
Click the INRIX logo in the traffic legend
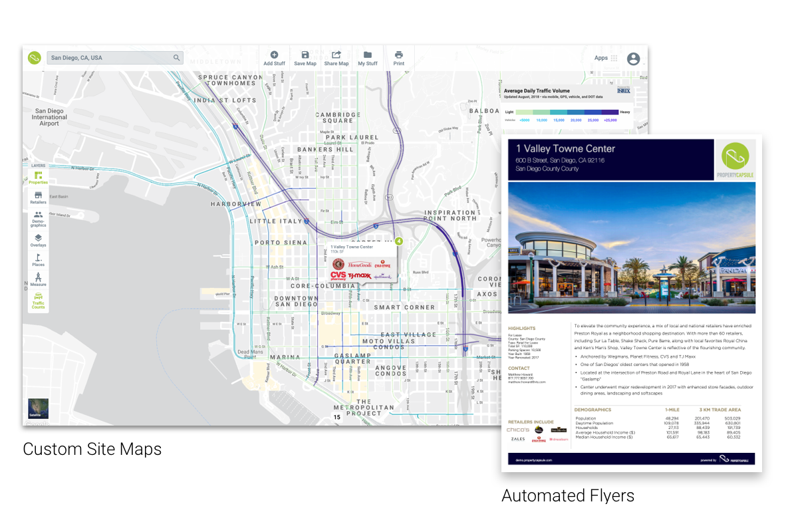[623, 90]
